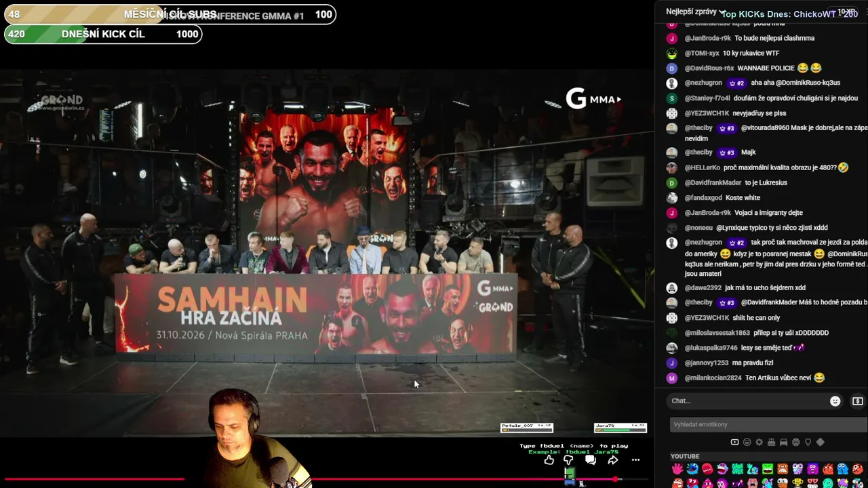Click the message 'jak má to ucho šejdrem xdd'
The height and width of the screenshot is (488, 868).
tap(766, 288)
